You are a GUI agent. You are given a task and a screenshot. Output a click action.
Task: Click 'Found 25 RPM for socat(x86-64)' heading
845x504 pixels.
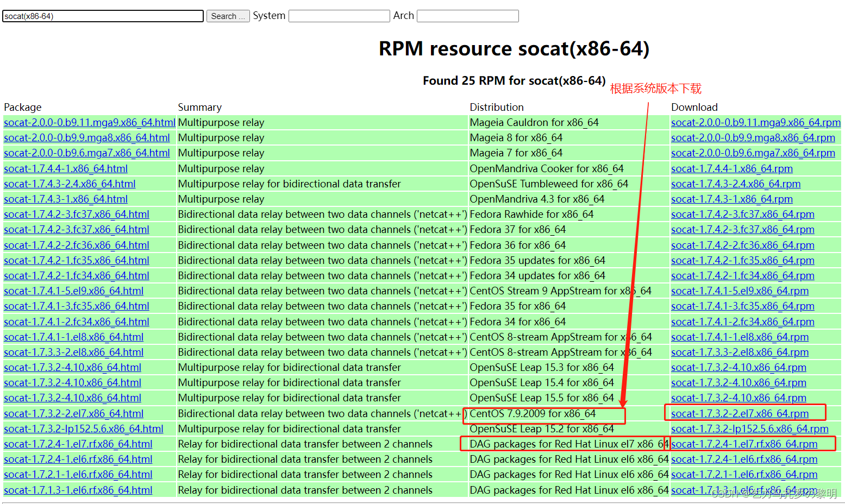[x=514, y=81]
